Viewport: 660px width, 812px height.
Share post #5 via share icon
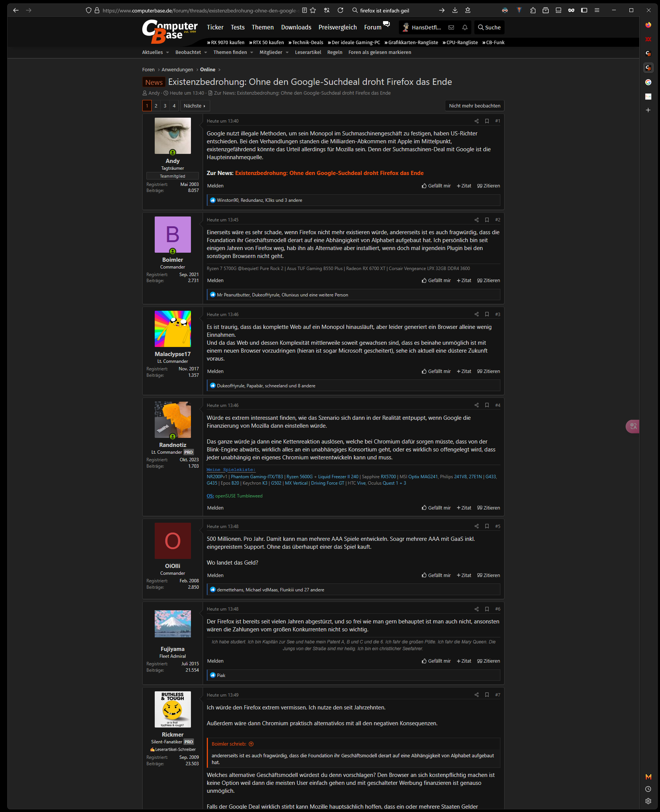click(476, 526)
